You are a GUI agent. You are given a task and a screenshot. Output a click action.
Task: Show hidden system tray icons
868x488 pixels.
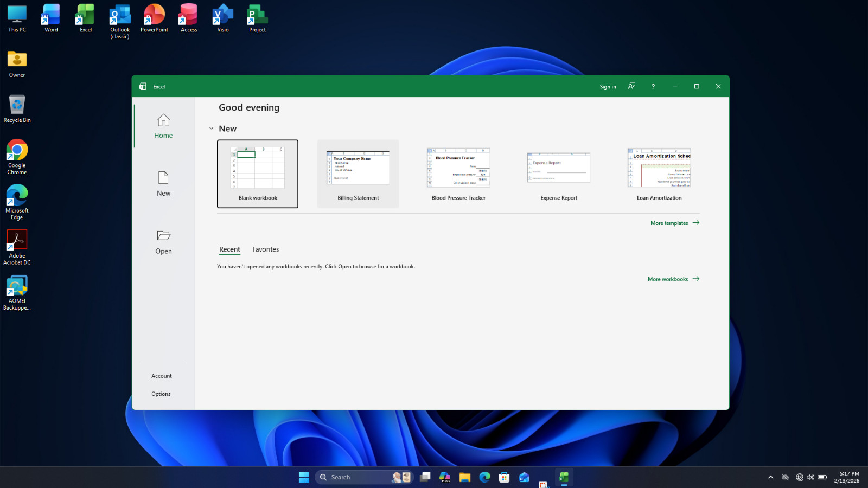tap(770, 477)
